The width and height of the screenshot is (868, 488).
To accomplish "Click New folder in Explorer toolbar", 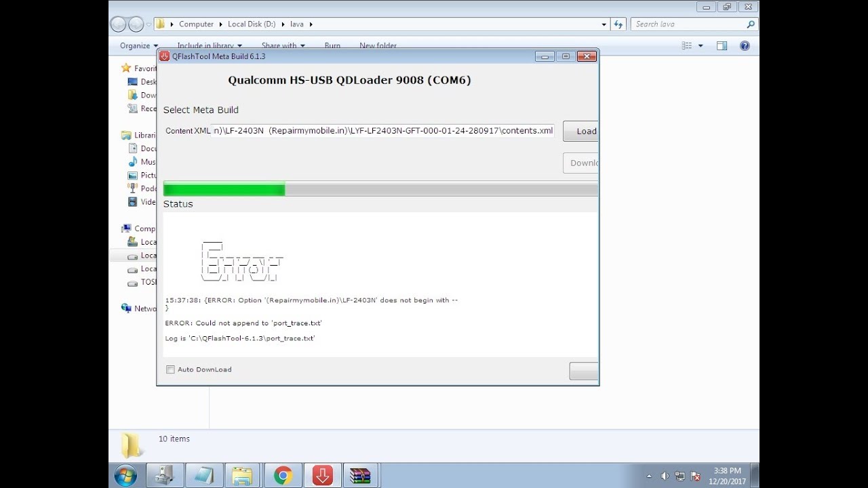I will (x=378, y=45).
